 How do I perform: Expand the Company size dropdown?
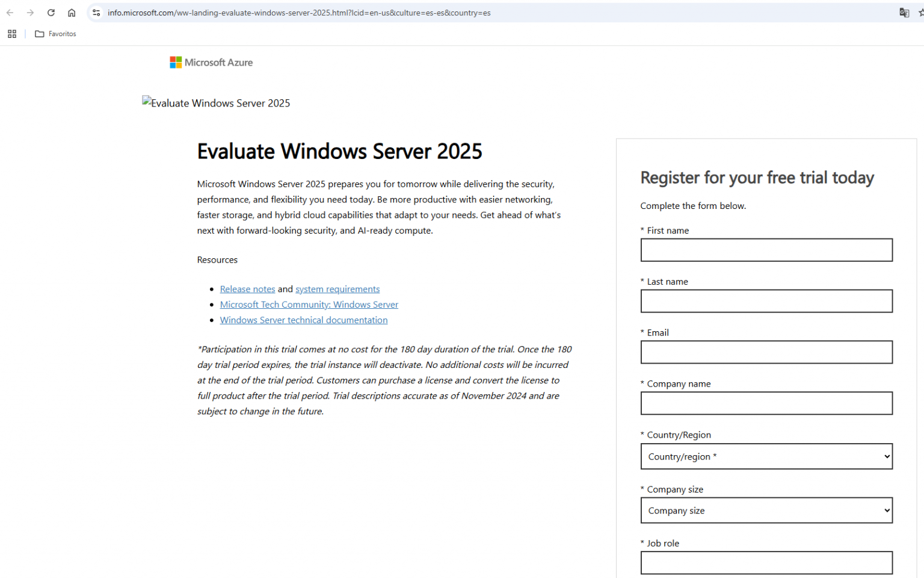pos(766,511)
